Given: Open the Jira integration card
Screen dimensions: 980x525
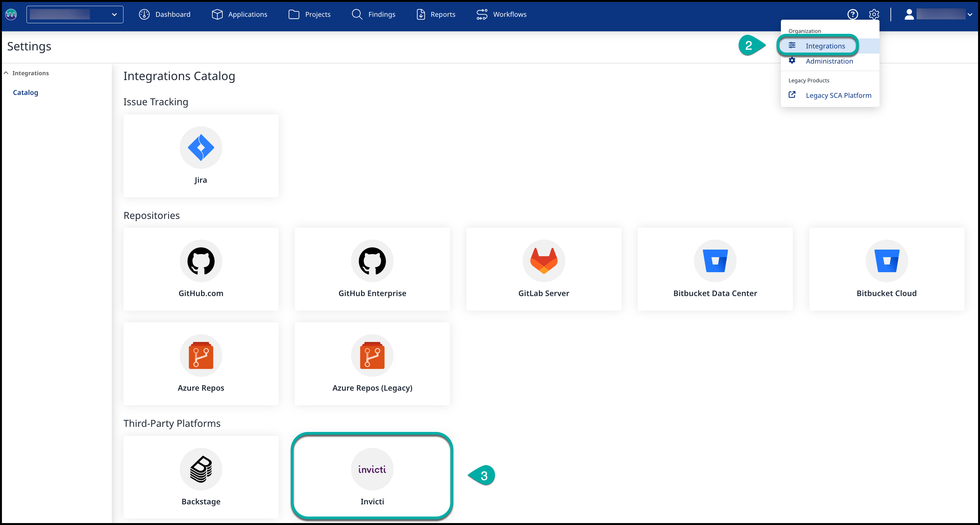Looking at the screenshot, I should tap(200, 156).
